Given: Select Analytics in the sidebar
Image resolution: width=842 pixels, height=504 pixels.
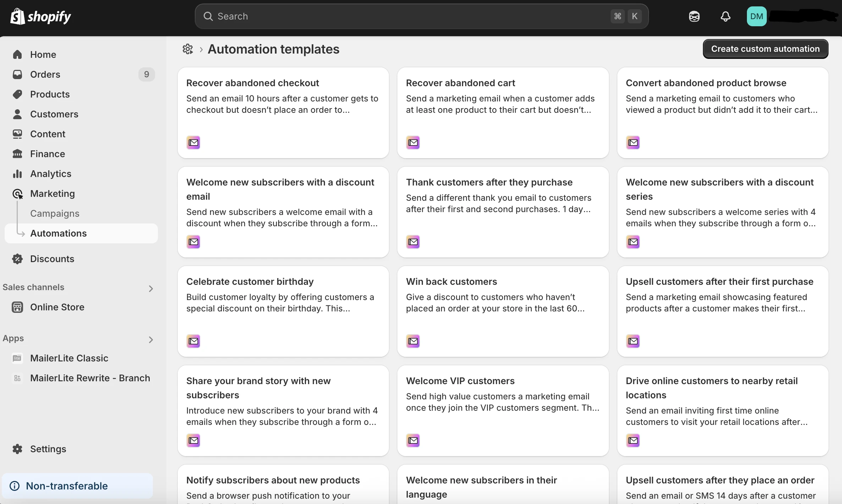Looking at the screenshot, I should pos(51,174).
